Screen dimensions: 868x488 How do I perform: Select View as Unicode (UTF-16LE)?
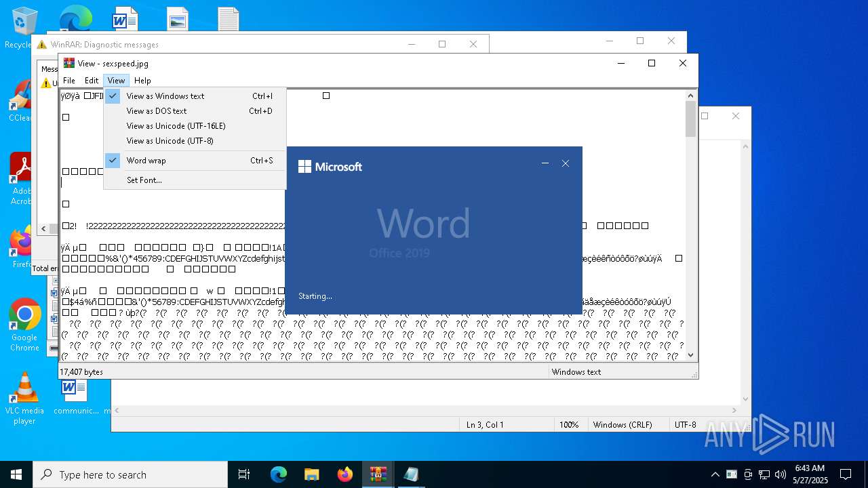pyautogui.click(x=195, y=126)
